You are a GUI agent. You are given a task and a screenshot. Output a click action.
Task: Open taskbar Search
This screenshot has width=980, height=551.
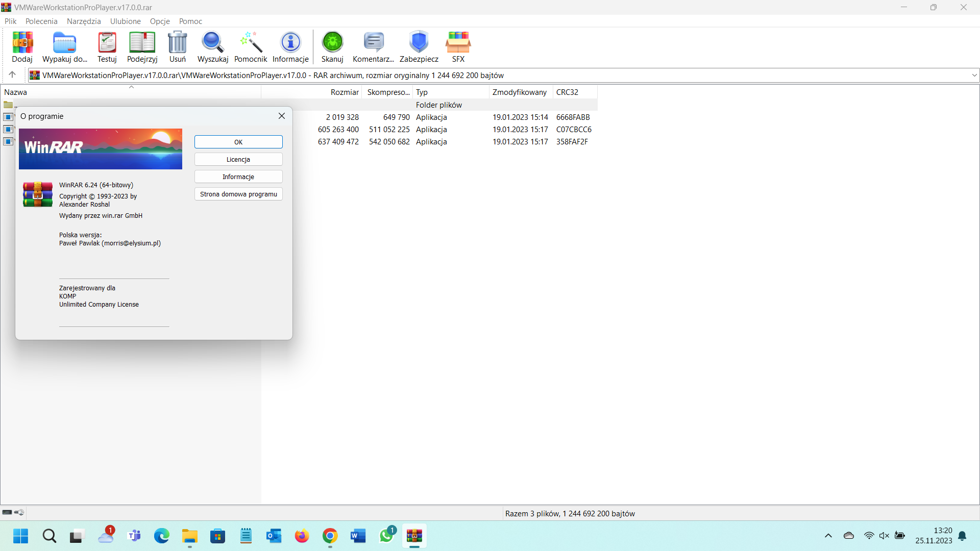click(50, 536)
